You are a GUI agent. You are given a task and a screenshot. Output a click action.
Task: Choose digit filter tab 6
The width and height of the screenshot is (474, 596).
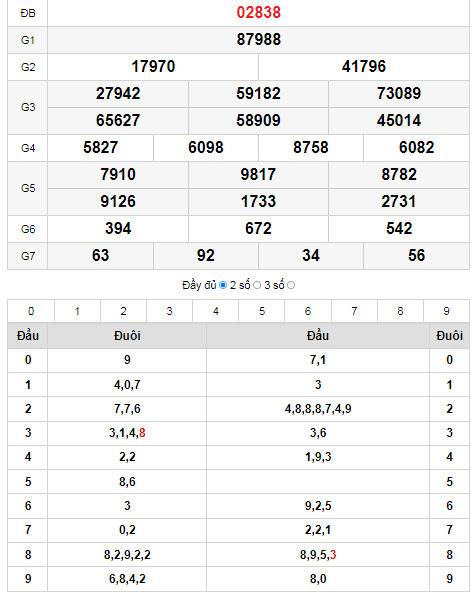tap(308, 311)
